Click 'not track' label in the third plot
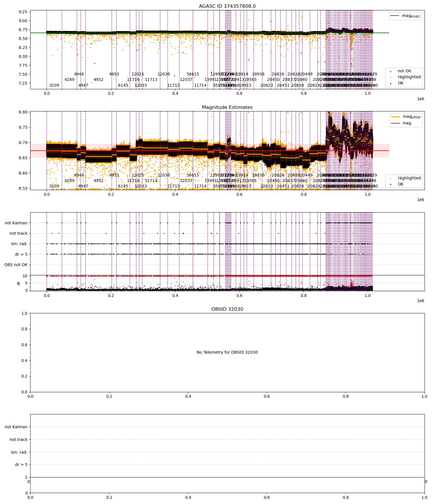The width and height of the screenshot is (432, 504). (x=18, y=234)
